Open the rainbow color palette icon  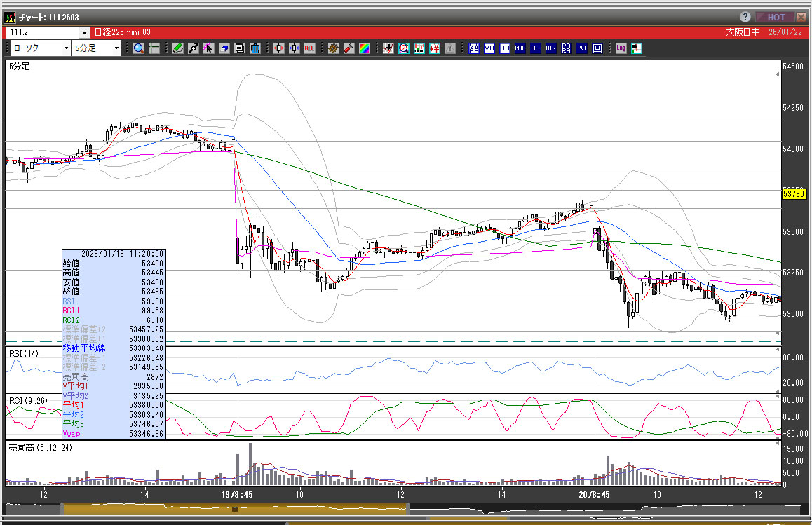click(364, 48)
